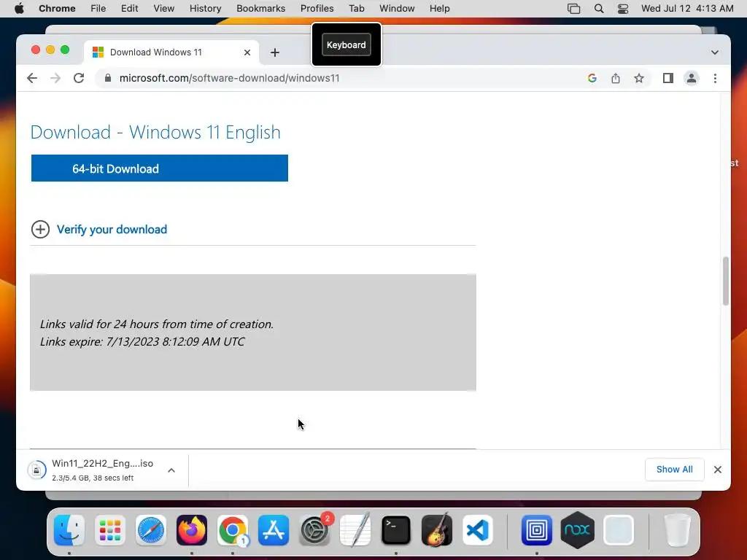Open App Store from the Dock
This screenshot has width=747, height=560.
[274, 529]
